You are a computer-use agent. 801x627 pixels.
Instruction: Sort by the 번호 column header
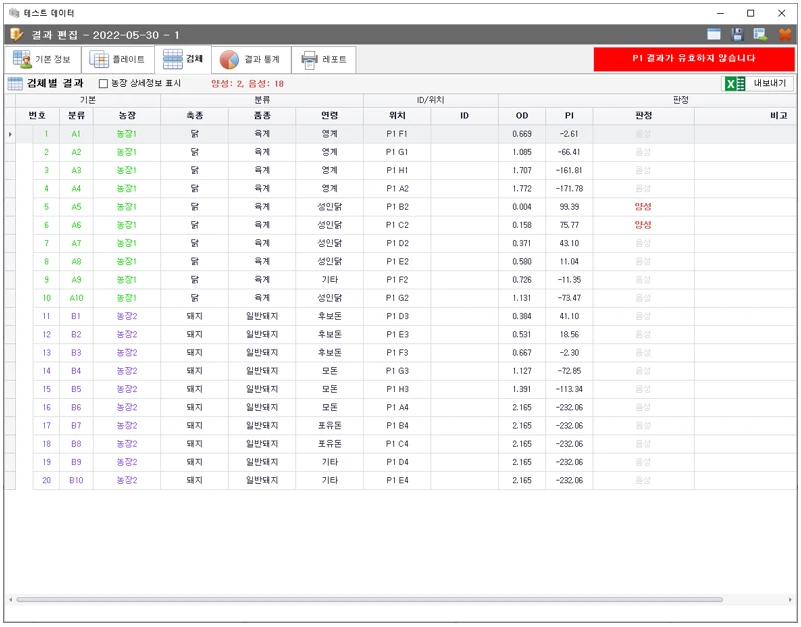pyautogui.click(x=37, y=115)
